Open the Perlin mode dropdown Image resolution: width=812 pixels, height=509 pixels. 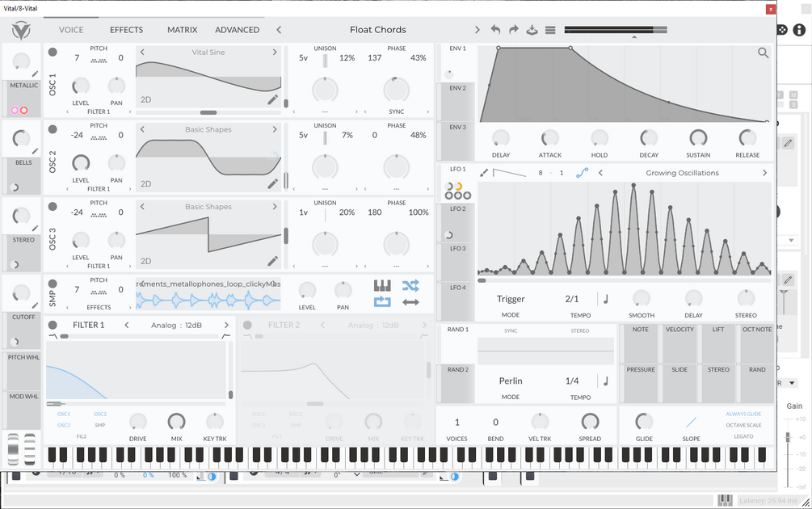pyautogui.click(x=511, y=381)
